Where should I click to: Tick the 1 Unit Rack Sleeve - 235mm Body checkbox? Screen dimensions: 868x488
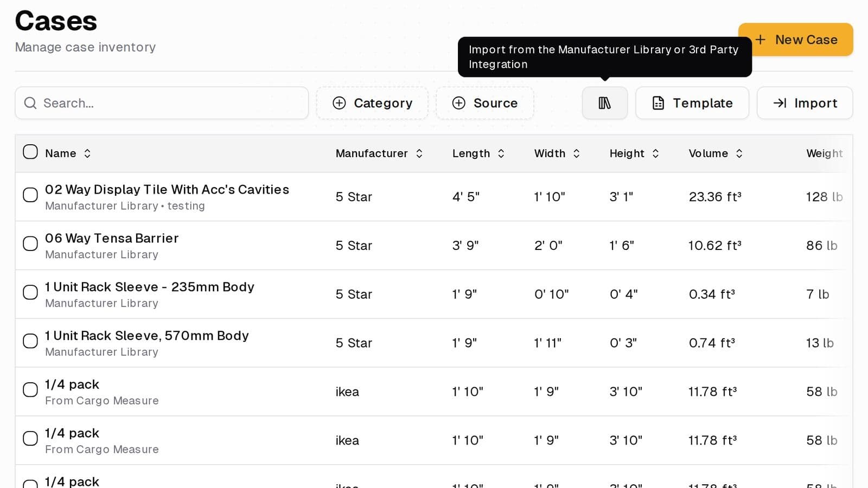click(x=30, y=292)
